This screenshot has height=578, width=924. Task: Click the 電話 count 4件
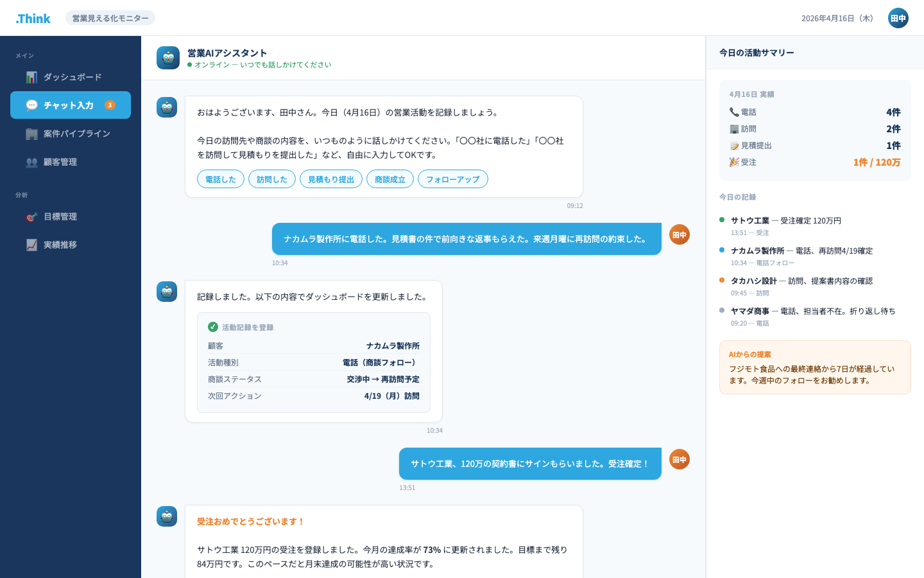coord(893,112)
